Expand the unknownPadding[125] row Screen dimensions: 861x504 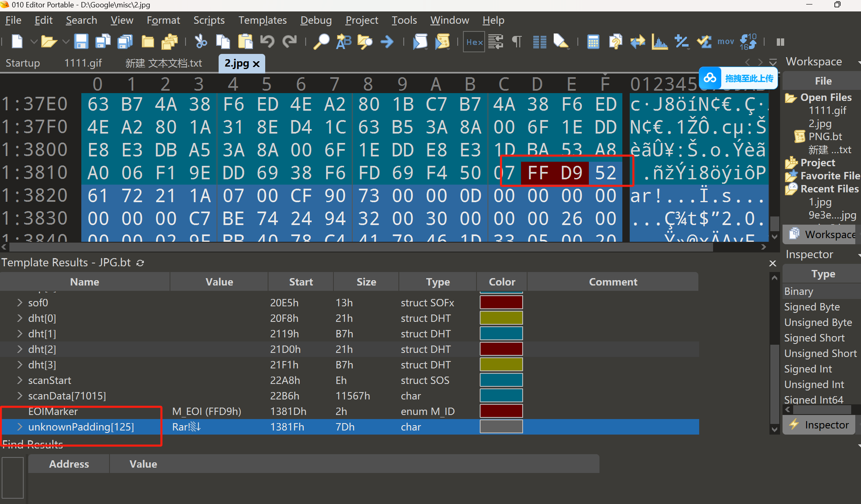click(x=20, y=427)
